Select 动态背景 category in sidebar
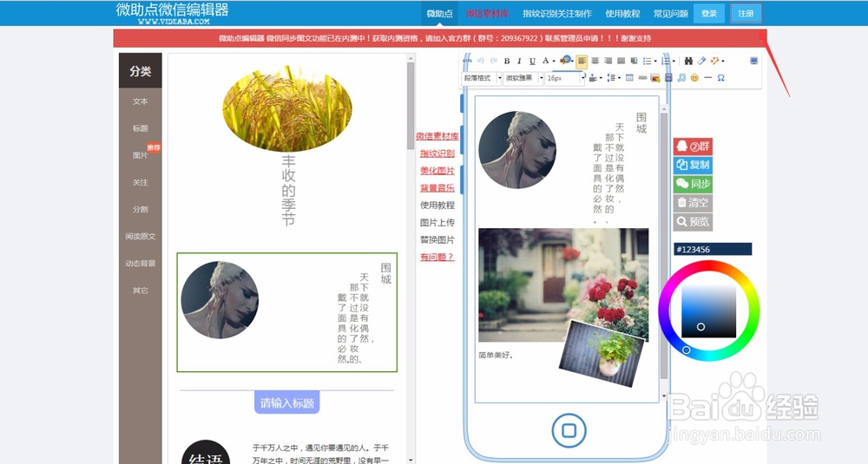 point(140,264)
